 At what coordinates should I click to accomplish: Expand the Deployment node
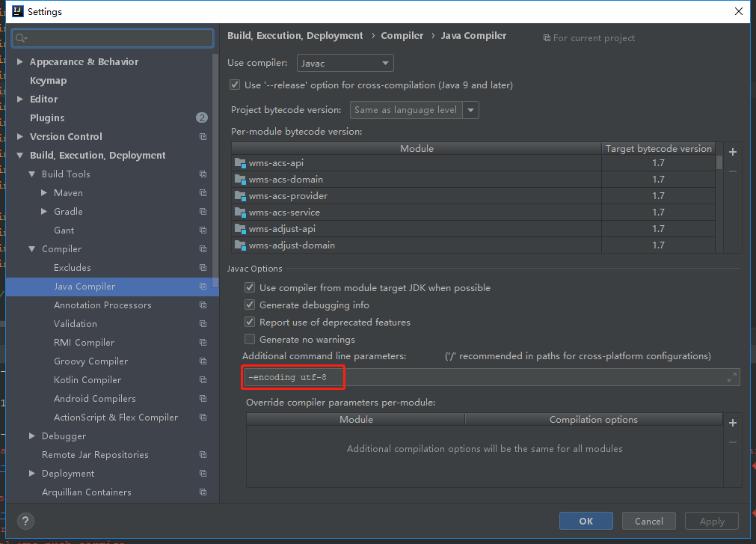tap(32, 474)
